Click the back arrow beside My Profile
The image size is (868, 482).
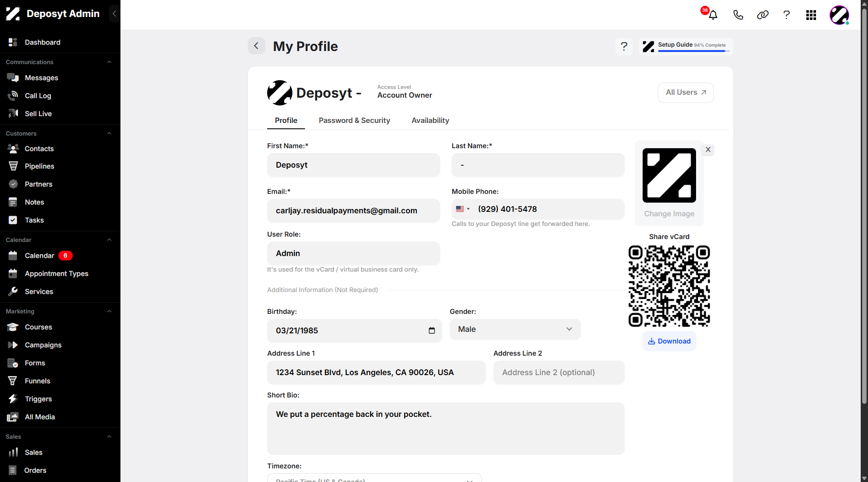point(256,46)
